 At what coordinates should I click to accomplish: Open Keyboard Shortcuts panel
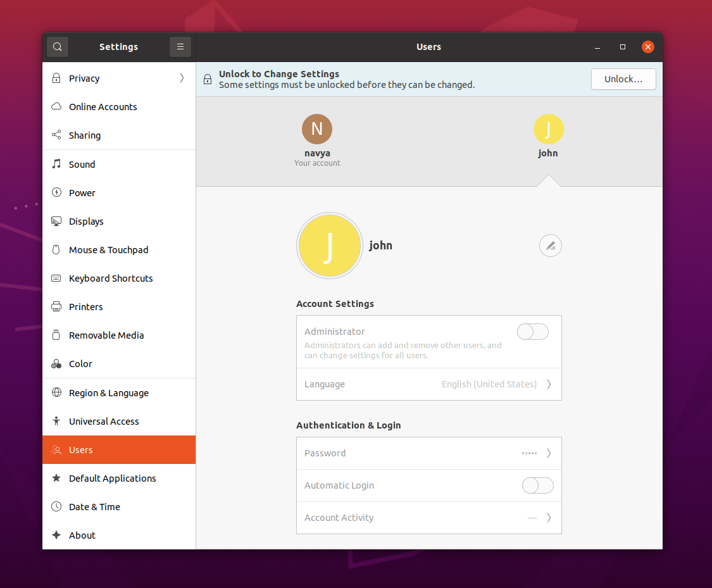(119, 278)
